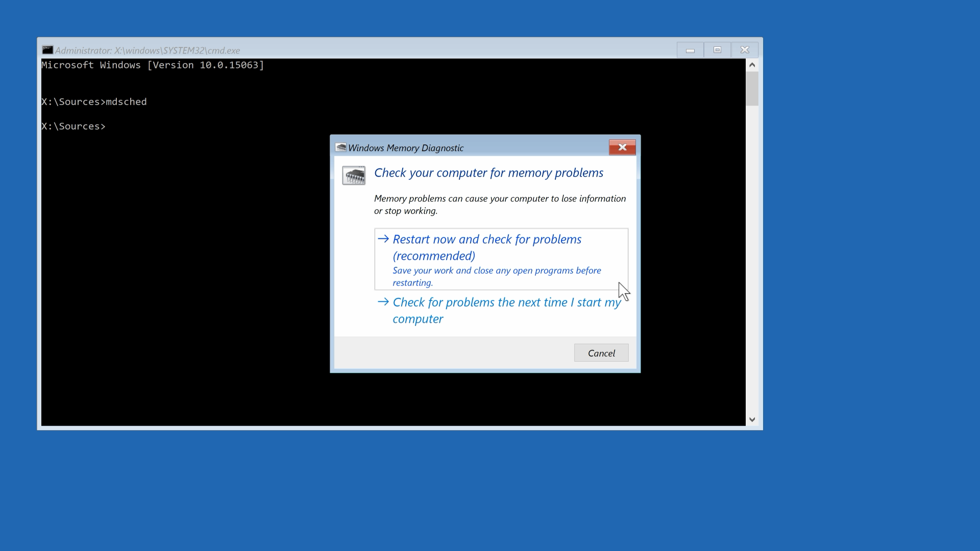Click the Administrator cmd.exe title bar text
Image resolution: width=980 pixels, height=551 pixels.
point(148,50)
